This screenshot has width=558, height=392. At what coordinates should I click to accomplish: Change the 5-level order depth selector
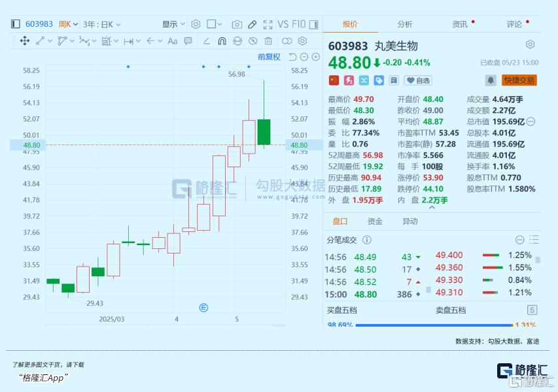click(x=532, y=310)
